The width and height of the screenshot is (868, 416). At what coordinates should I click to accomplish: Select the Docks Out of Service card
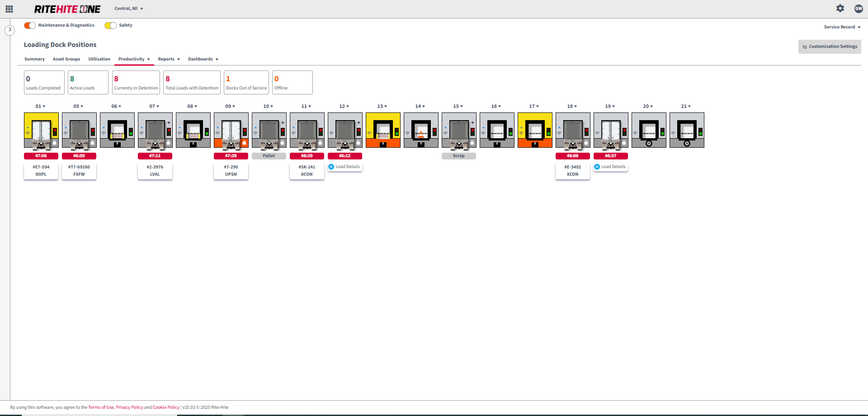pos(246,82)
